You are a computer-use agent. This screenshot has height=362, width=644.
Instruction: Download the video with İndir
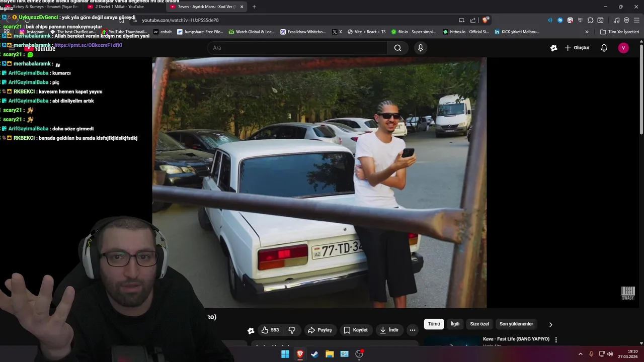pos(389,330)
